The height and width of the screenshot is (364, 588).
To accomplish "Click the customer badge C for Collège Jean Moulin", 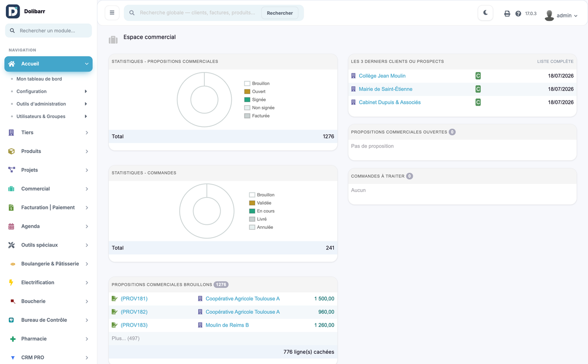I will pos(478,76).
